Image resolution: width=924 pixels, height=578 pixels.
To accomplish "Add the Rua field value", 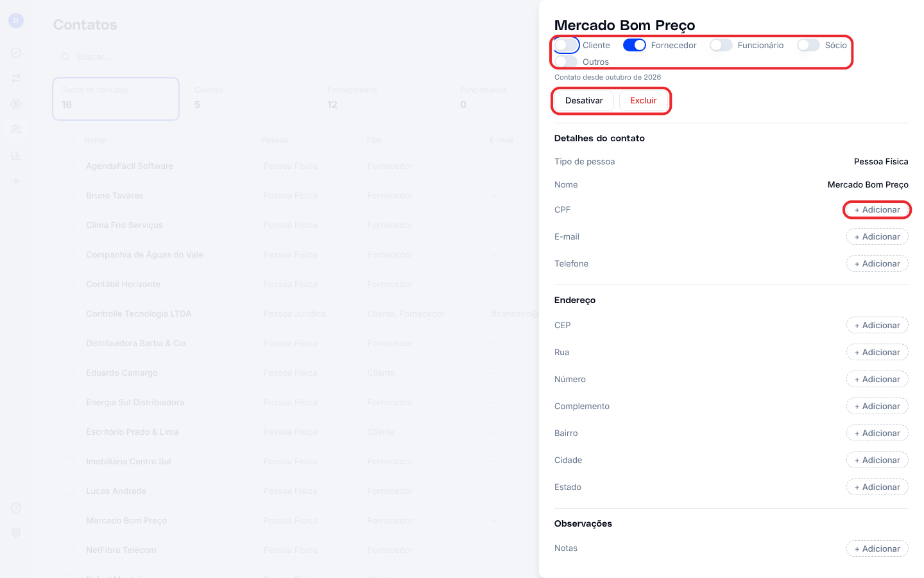I will (877, 353).
